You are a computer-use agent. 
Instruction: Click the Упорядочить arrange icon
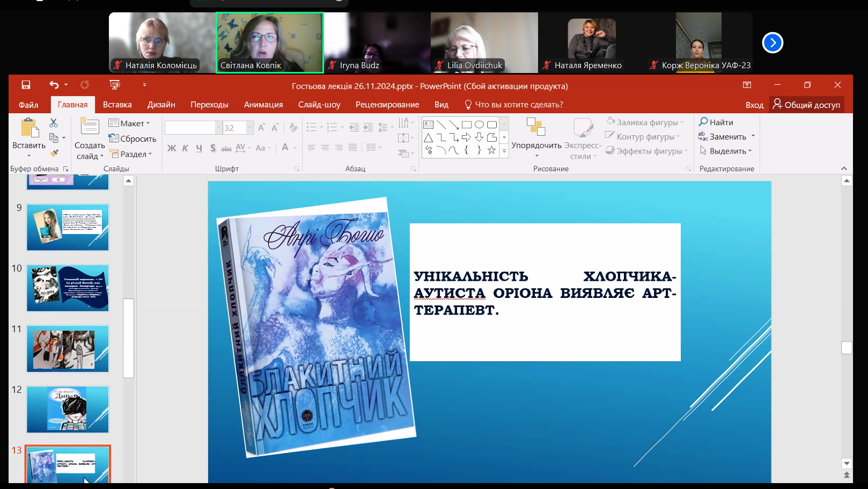(536, 128)
